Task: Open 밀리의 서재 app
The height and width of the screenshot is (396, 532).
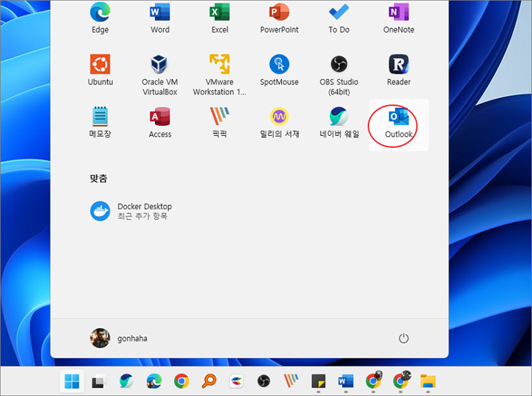Action: (x=279, y=123)
